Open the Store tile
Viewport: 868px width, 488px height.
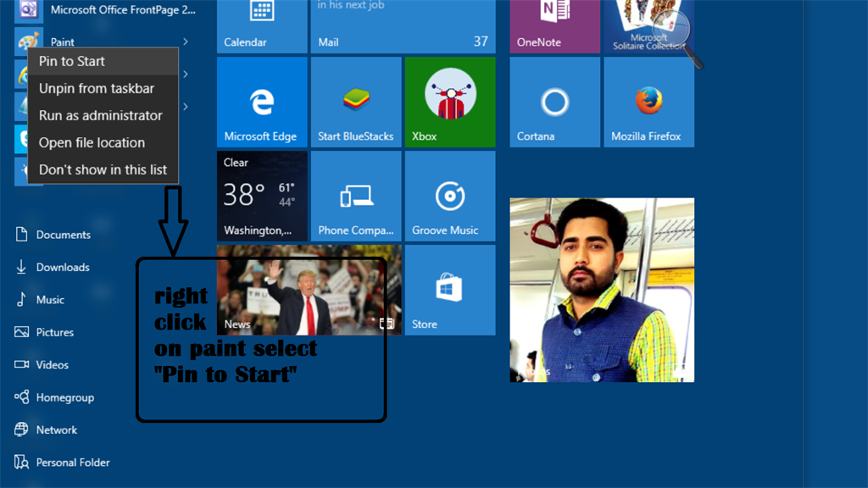450,290
